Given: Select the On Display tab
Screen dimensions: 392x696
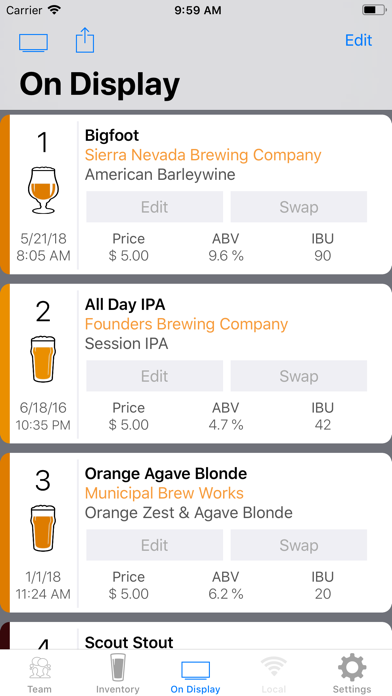Looking at the screenshot, I should (195, 675).
